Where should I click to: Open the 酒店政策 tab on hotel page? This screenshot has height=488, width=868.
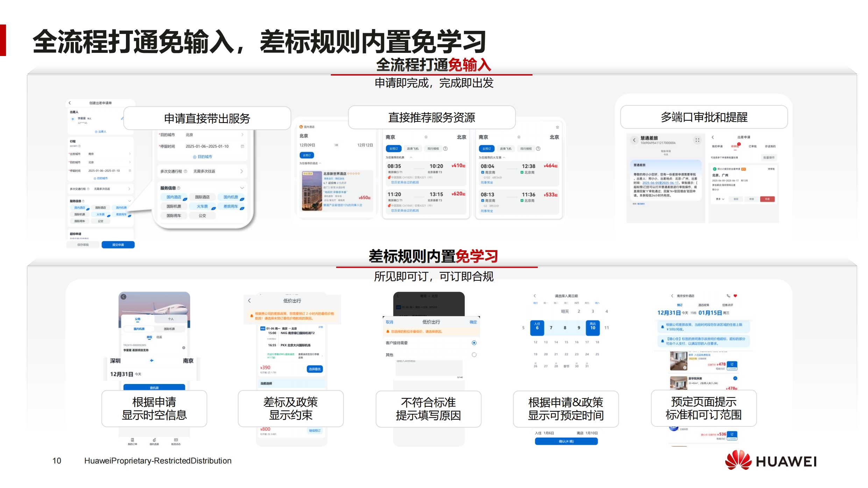[x=704, y=305]
